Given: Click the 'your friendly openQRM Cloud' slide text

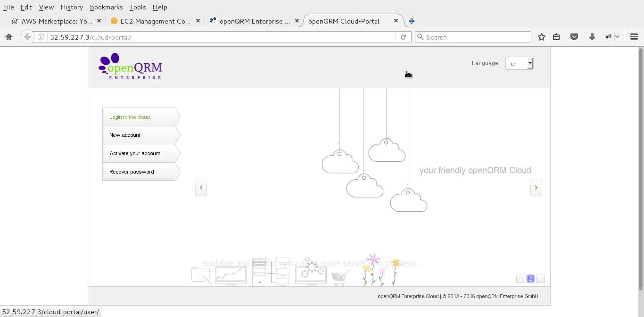Looking at the screenshot, I should tap(475, 170).
